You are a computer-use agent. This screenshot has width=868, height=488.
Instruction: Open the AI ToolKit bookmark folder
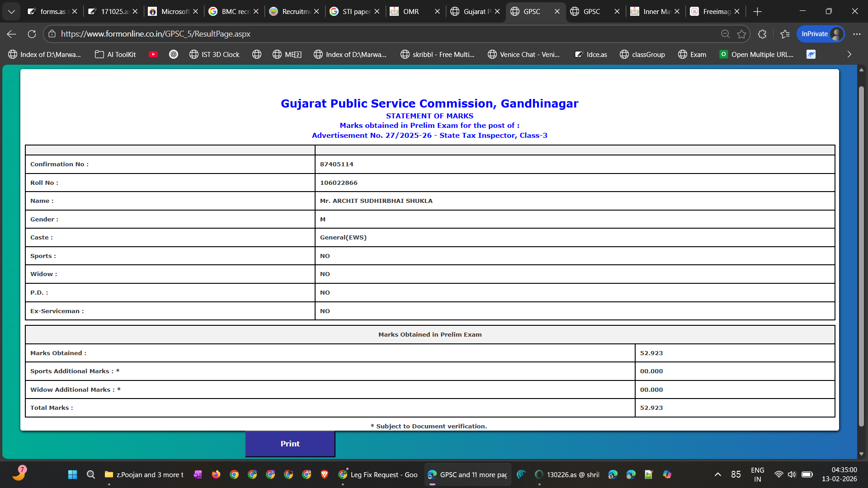coord(115,54)
